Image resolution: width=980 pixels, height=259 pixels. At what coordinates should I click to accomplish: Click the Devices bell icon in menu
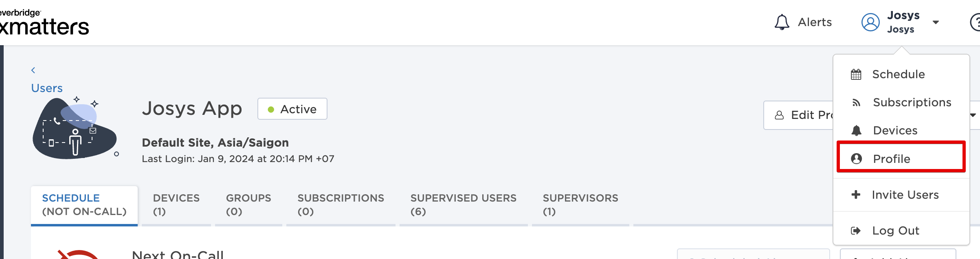[856, 131]
